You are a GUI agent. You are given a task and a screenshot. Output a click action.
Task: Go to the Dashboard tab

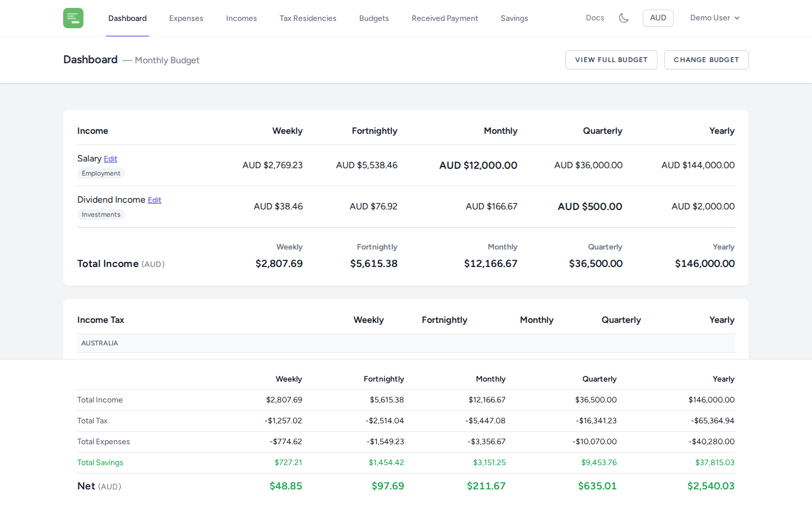(127, 18)
